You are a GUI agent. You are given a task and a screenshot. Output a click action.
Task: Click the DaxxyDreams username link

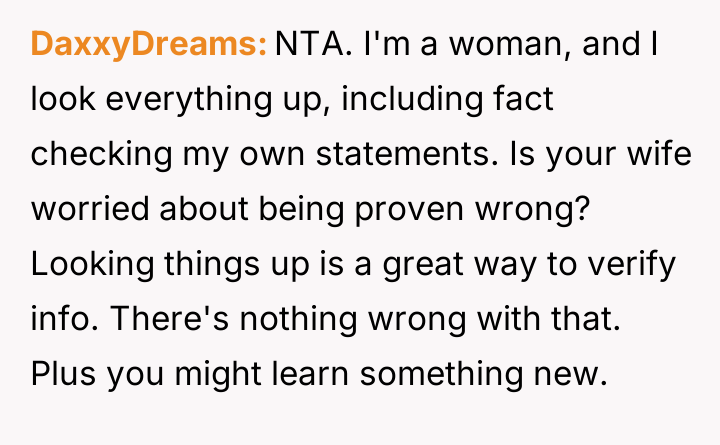coord(148,44)
